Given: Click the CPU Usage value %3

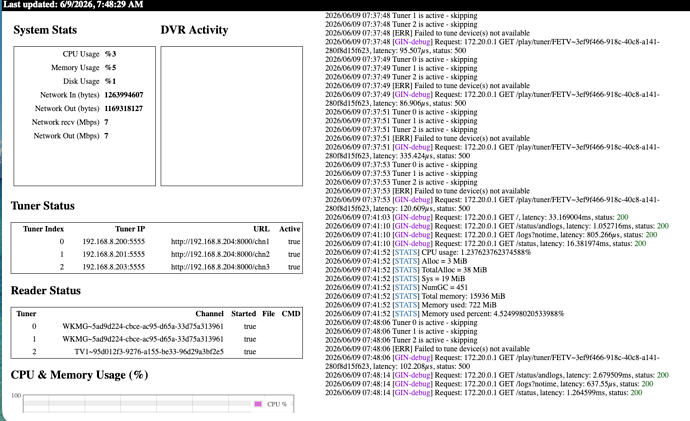Looking at the screenshot, I should click(x=110, y=54).
